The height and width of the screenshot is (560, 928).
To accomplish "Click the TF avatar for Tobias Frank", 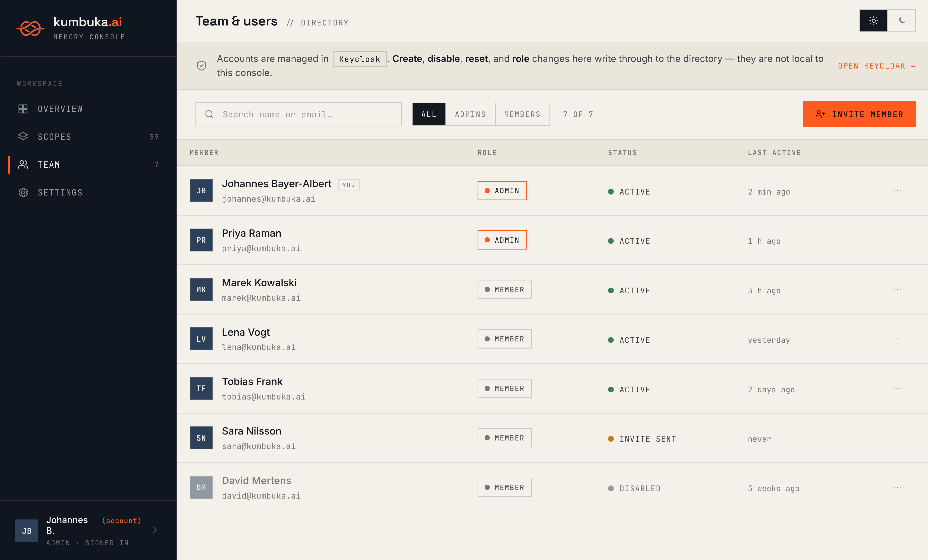I will [x=201, y=388].
